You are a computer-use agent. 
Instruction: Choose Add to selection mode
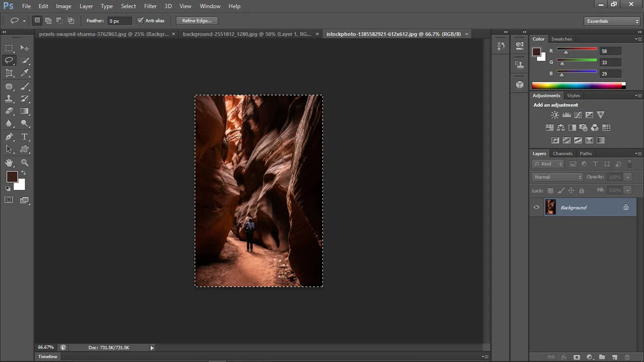[x=48, y=21]
